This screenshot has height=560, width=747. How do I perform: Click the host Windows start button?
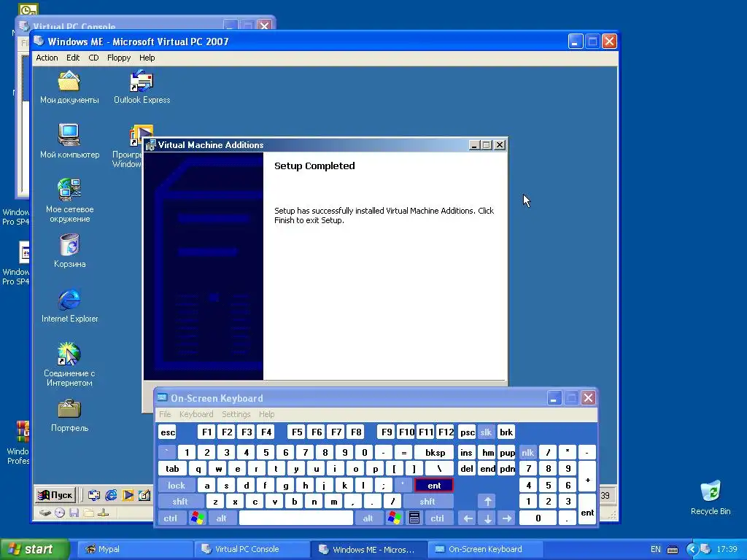point(34,549)
